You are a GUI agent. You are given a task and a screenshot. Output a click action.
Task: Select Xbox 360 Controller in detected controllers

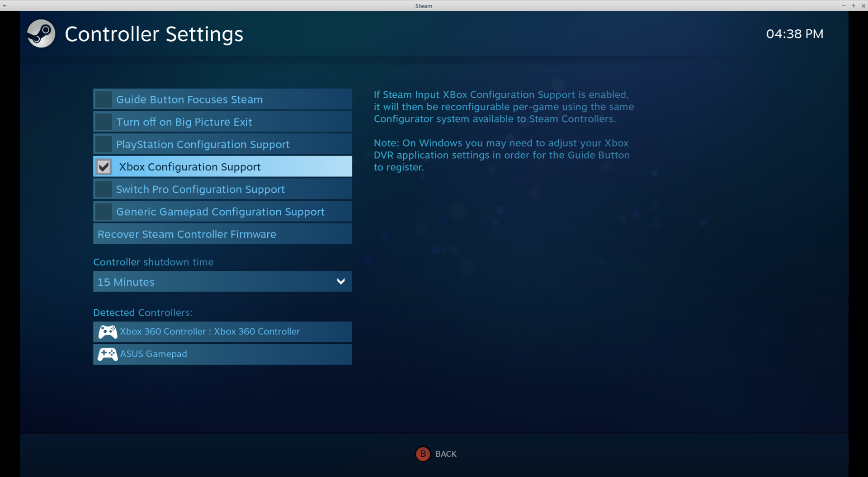coord(222,332)
